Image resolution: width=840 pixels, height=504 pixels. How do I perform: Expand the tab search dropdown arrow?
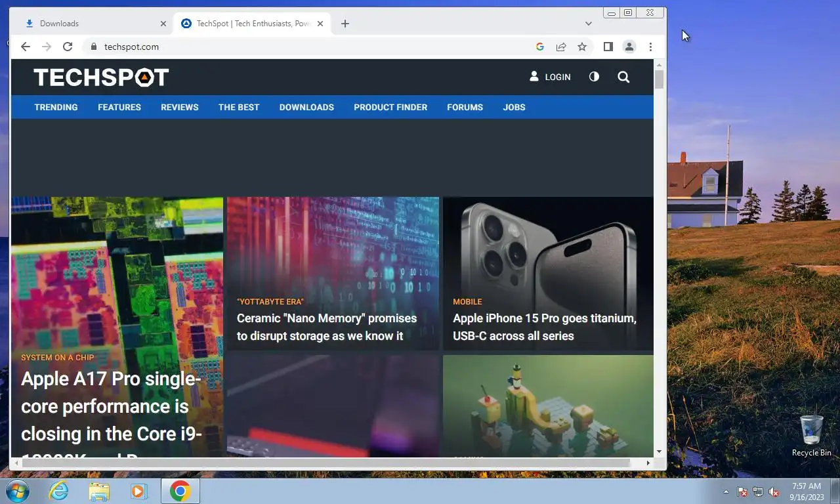[589, 24]
